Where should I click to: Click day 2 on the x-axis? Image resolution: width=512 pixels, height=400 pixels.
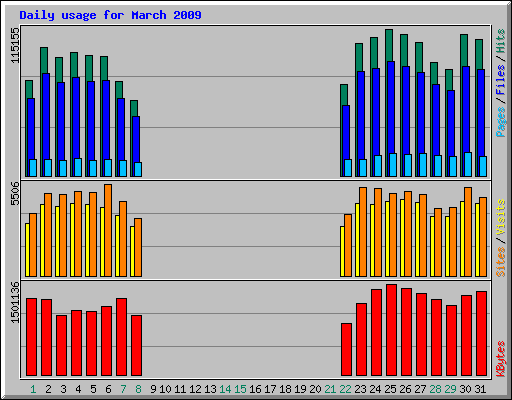click(48, 389)
